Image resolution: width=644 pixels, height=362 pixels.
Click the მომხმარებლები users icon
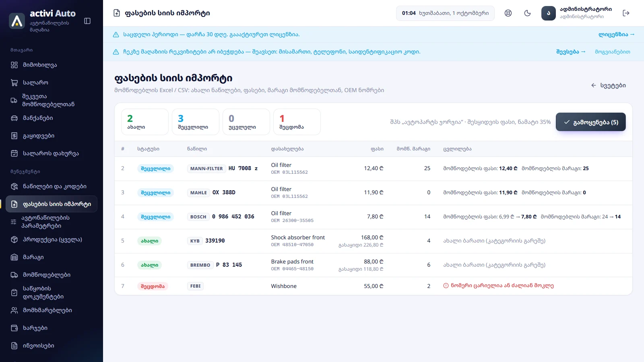pyautogui.click(x=14, y=311)
